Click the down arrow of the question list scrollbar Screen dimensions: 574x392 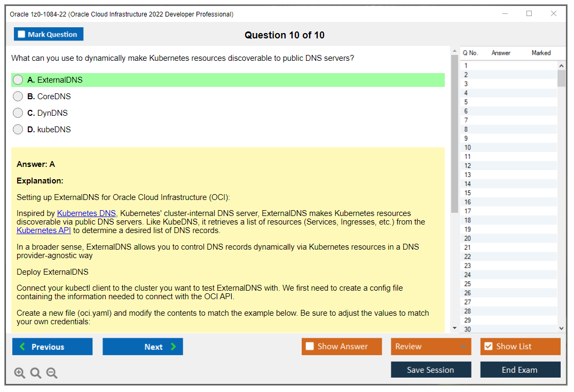(560, 327)
